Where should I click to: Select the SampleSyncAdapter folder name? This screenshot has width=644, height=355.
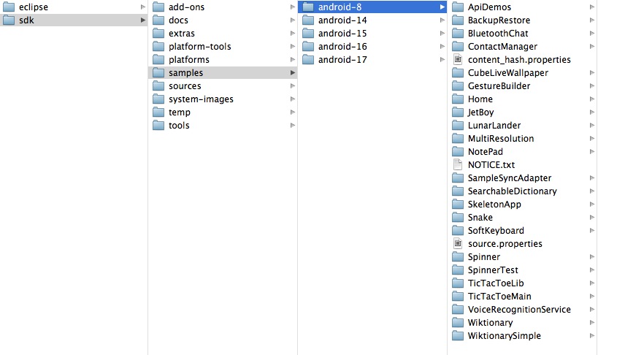click(510, 178)
